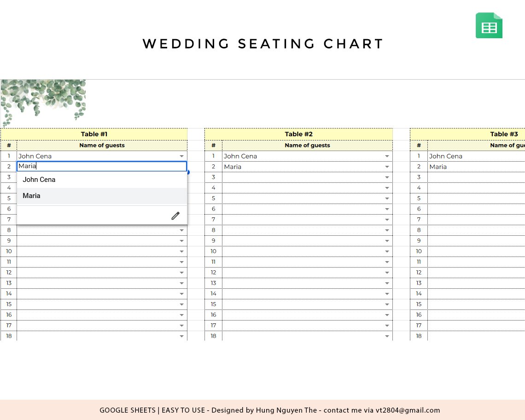Image resolution: width=525 pixels, height=420 pixels.
Task: Open dropdown arrow for Table #1 row 10
Action: coord(181,251)
